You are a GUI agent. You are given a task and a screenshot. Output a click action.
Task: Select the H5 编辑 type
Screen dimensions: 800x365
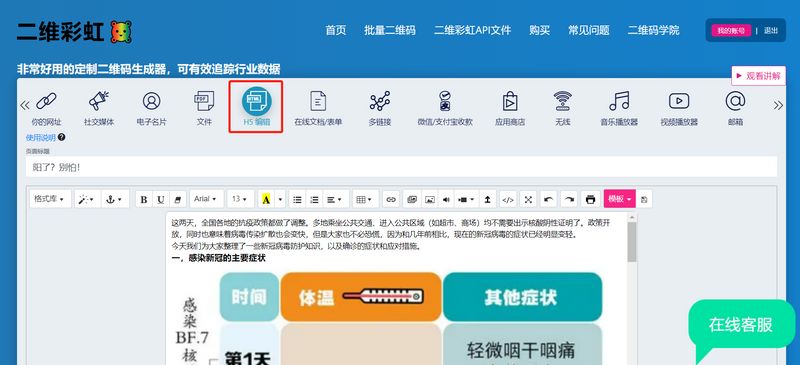pos(256,107)
